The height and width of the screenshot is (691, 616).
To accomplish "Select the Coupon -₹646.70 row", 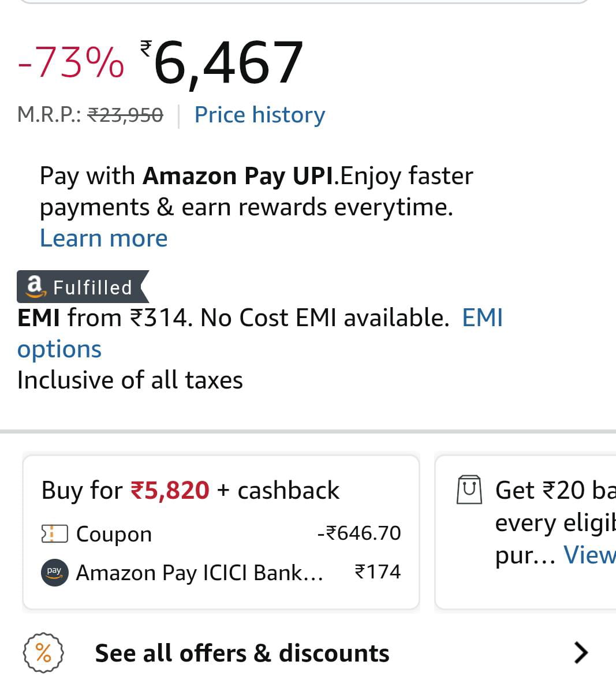I will tap(221, 533).
